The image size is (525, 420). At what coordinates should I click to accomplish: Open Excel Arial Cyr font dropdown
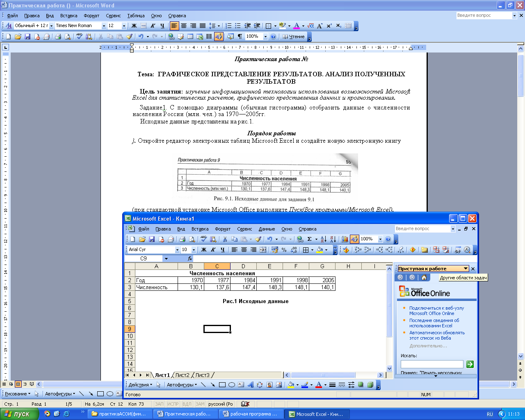(x=177, y=250)
